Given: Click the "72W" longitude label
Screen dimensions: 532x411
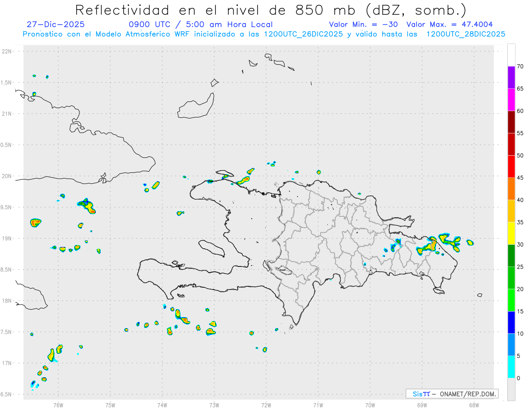Looking at the screenshot, I should pos(266,405).
